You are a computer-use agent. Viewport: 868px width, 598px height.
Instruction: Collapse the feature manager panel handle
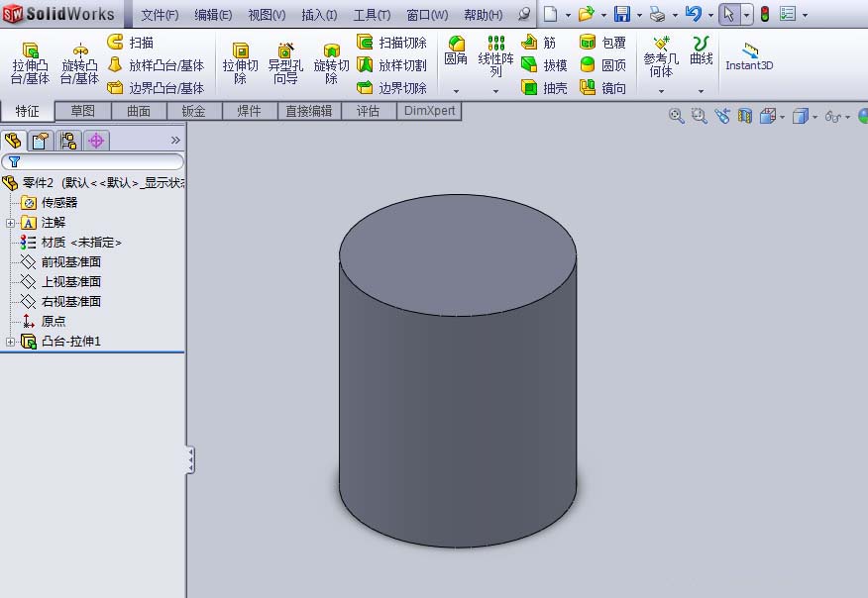pos(190,460)
